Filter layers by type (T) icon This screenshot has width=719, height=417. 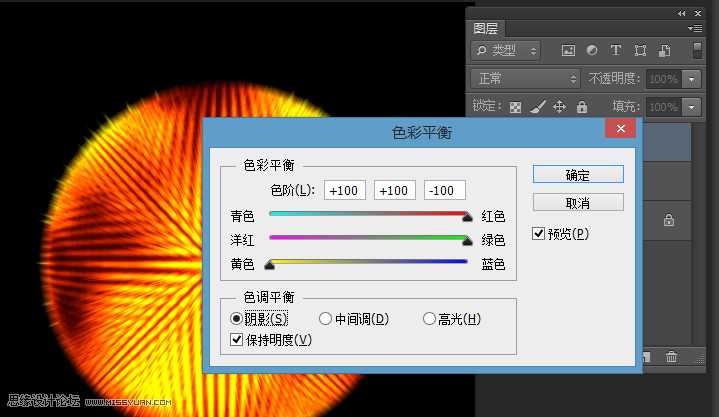616,50
